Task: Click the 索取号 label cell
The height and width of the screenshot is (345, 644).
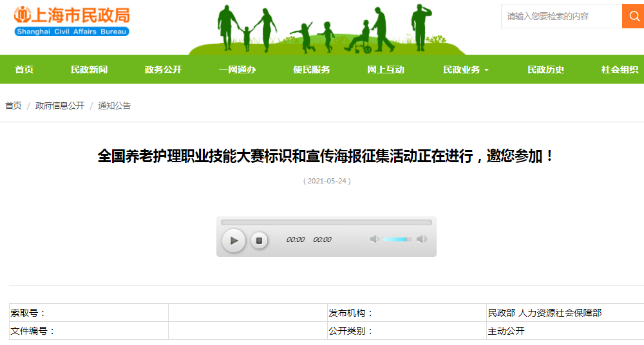Action: coord(89,313)
